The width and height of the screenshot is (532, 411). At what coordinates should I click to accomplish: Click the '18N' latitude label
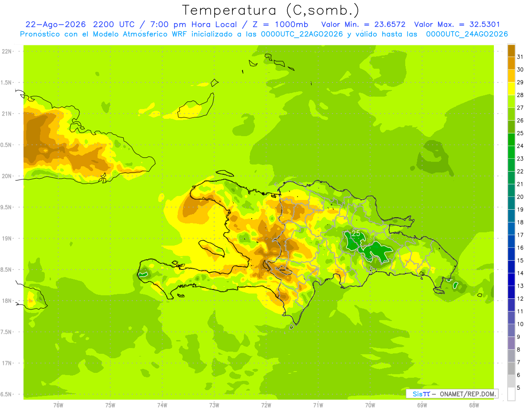(7, 301)
